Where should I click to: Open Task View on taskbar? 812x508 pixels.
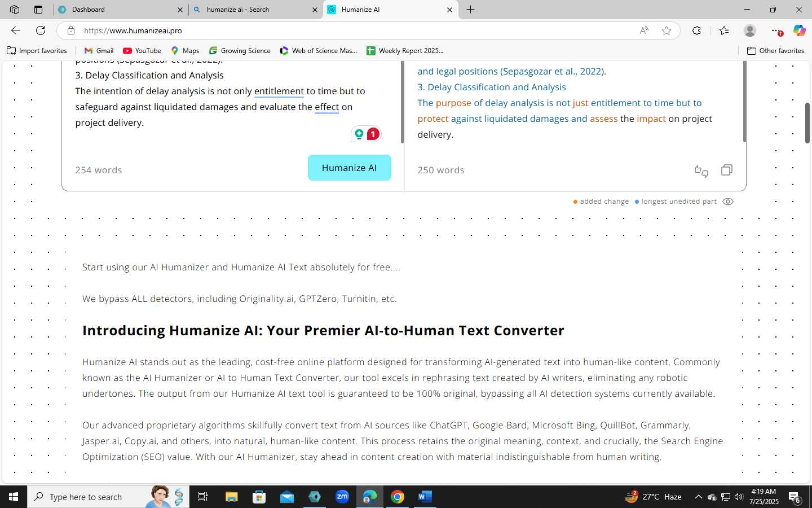(203, 497)
